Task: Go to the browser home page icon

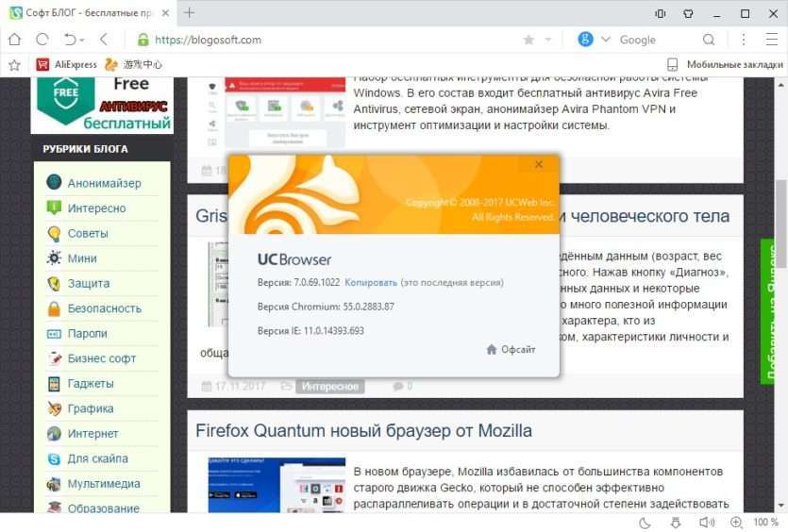Action: (14, 40)
